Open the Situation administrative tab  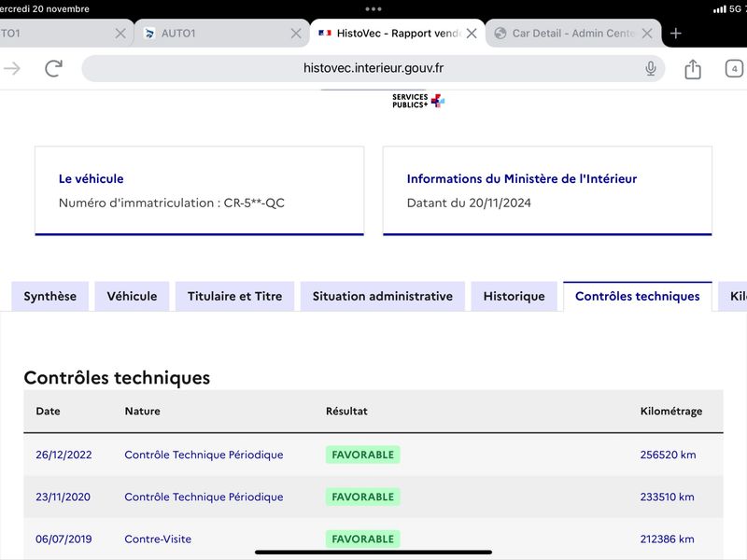tap(383, 296)
